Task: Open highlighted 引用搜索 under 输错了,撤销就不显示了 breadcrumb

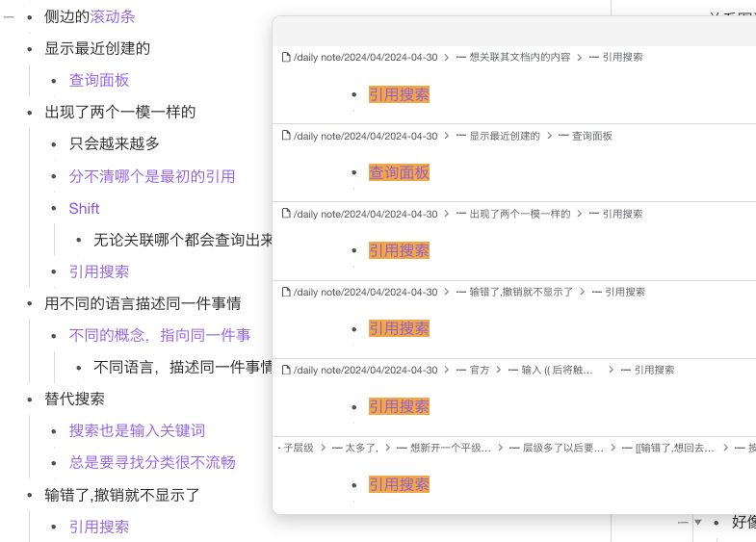Action: [x=399, y=328]
